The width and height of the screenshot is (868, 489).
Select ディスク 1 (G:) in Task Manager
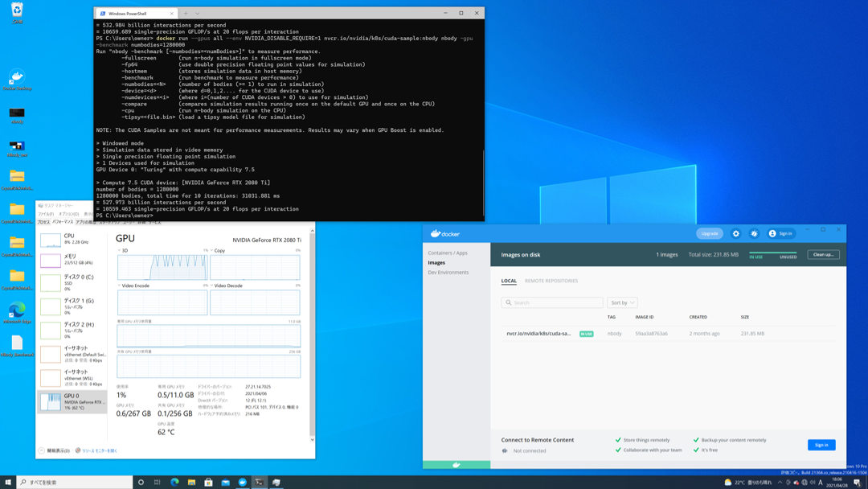tap(72, 306)
